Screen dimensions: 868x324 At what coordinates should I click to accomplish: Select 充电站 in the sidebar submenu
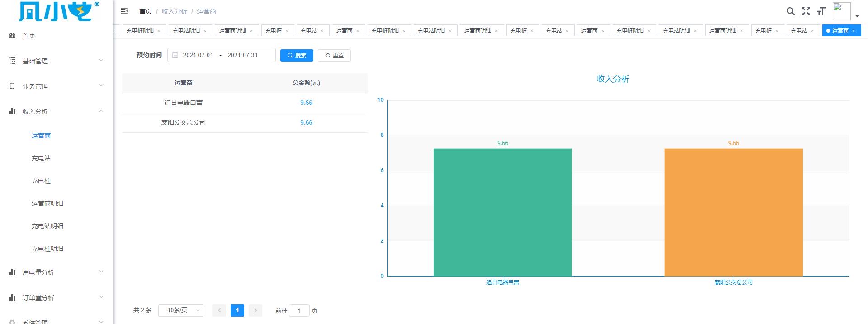pos(41,158)
